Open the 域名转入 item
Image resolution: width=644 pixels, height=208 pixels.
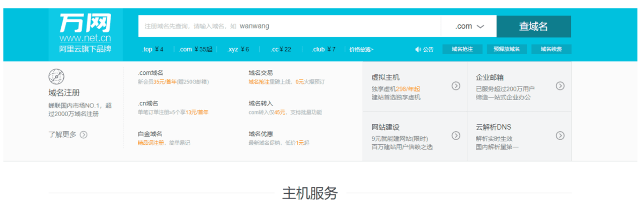(261, 103)
